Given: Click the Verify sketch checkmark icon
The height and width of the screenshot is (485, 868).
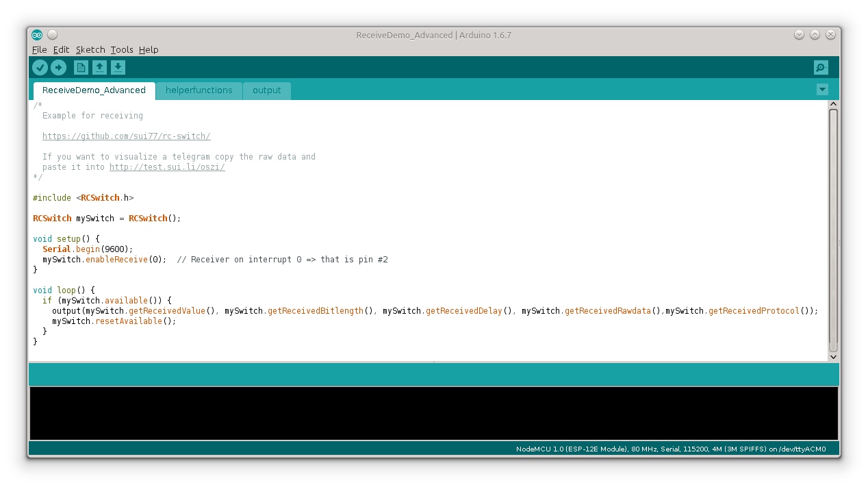Looking at the screenshot, I should pos(40,67).
